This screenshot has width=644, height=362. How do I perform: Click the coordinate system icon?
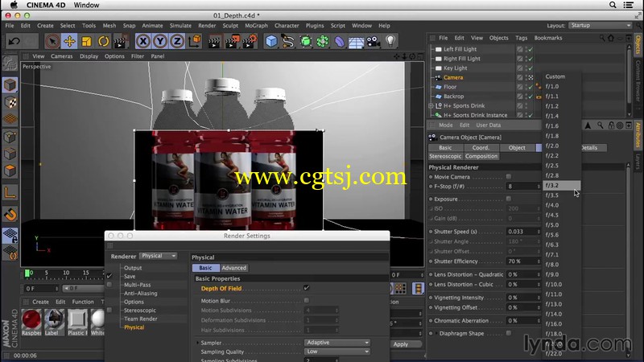pos(195,41)
